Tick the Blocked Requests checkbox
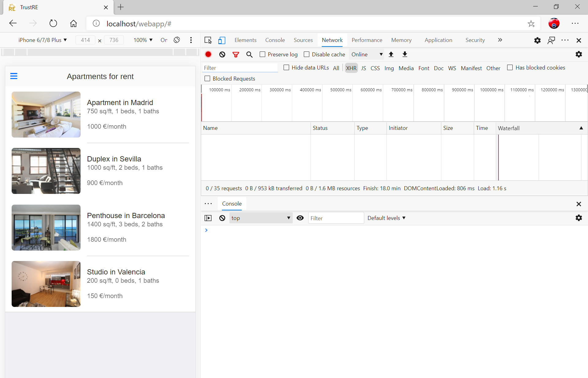Image resolution: width=588 pixels, height=378 pixels. coord(207,78)
